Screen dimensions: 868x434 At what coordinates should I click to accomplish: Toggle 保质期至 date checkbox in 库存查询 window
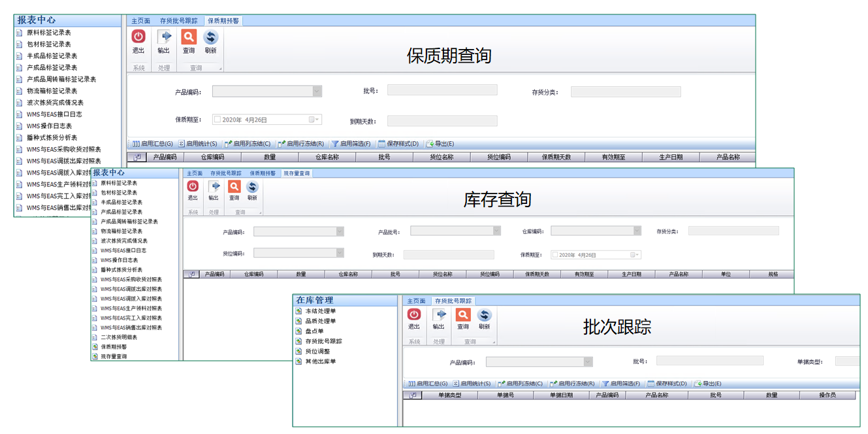(x=555, y=255)
